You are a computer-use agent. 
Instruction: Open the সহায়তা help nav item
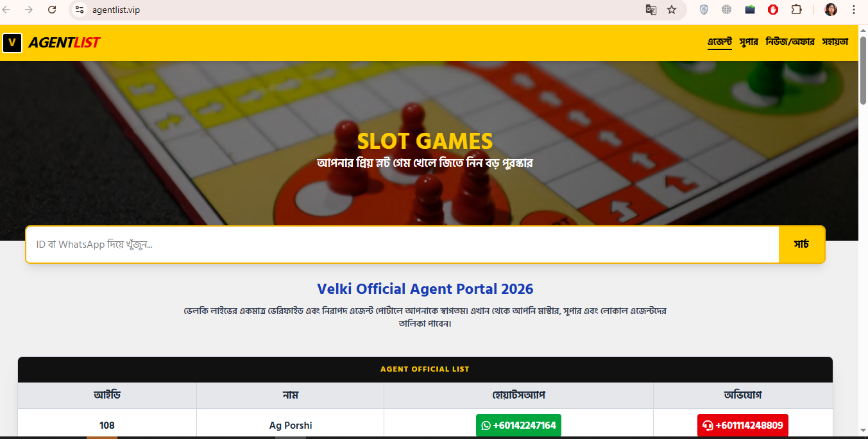(835, 42)
